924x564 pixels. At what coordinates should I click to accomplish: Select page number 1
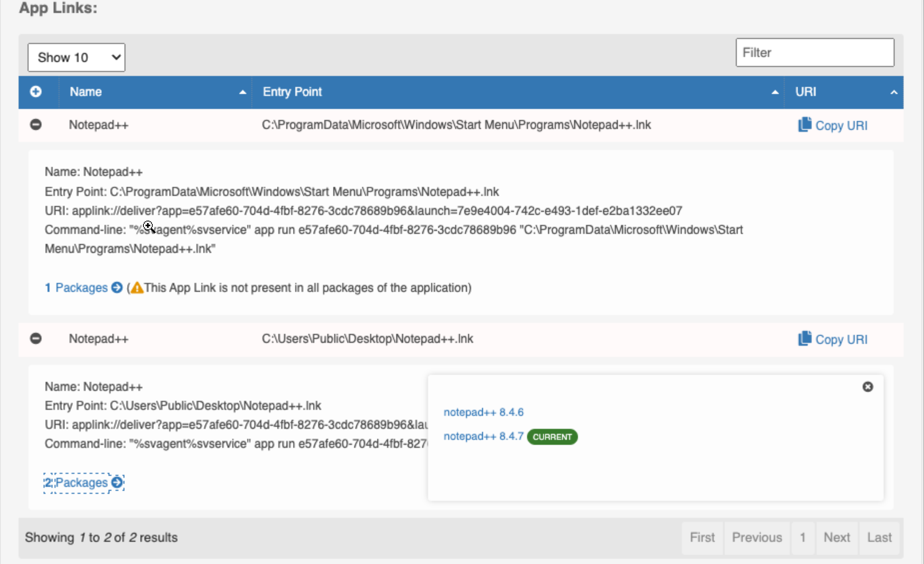click(x=803, y=537)
